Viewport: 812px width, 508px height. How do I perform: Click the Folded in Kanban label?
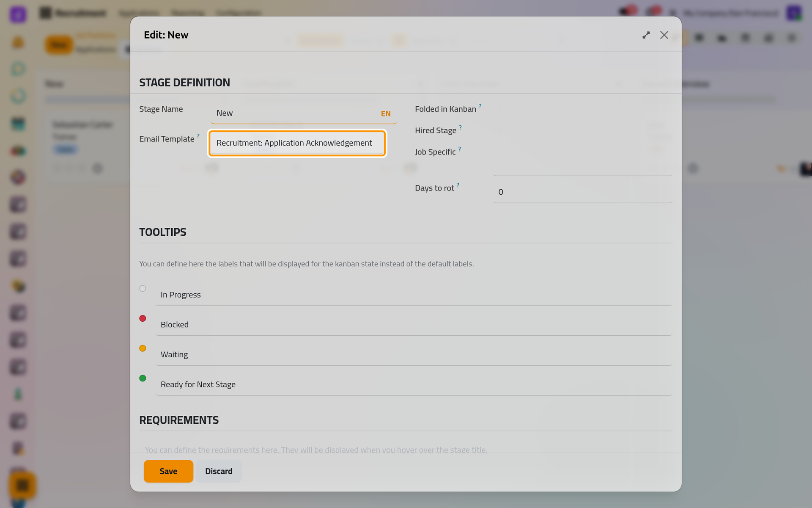(x=445, y=109)
